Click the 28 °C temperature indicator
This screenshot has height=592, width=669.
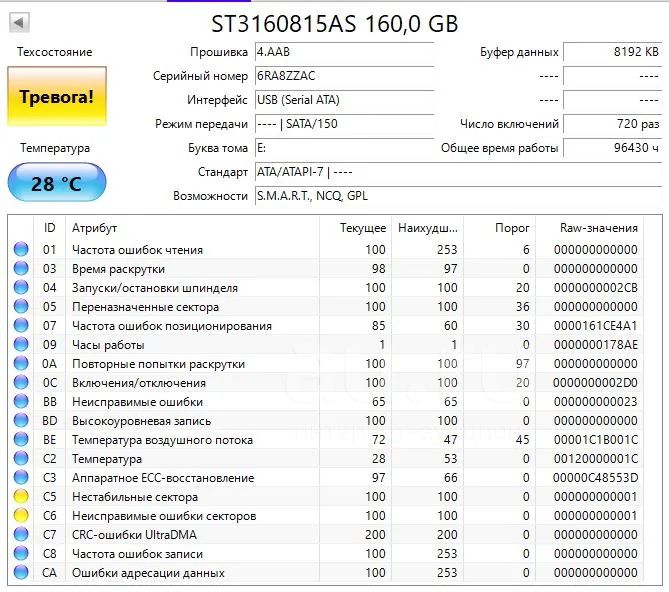click(x=57, y=183)
